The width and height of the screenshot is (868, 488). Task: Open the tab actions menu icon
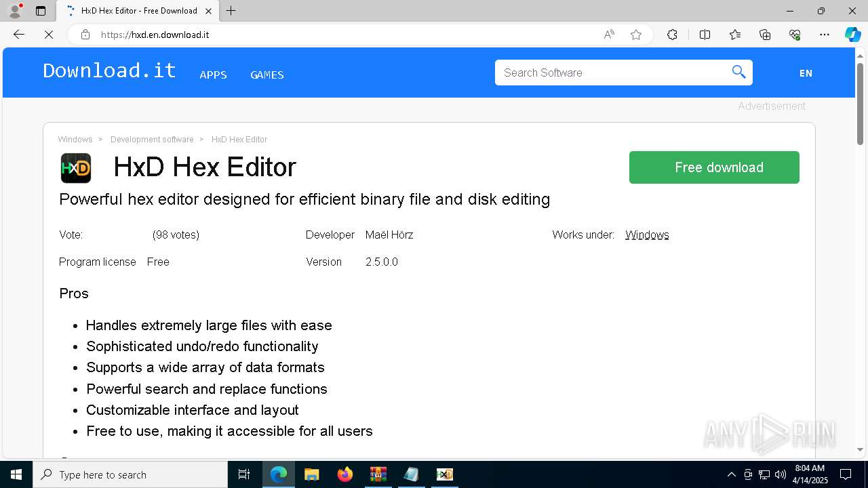tap(41, 11)
